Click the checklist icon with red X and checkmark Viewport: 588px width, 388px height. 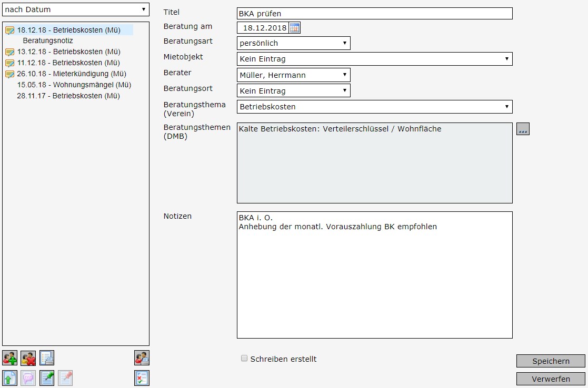[x=142, y=377]
